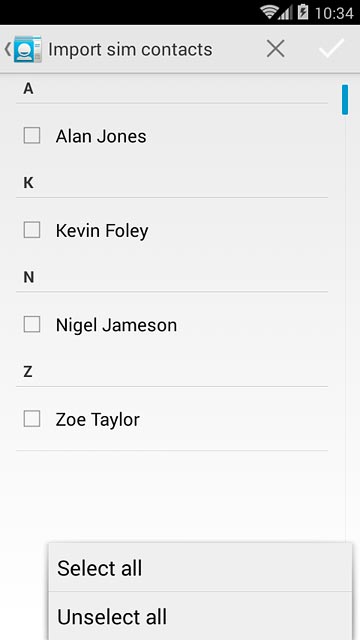Image resolution: width=360 pixels, height=640 pixels.
Task: Check the Zoe Taylor checkbox
Action: [x=32, y=419]
